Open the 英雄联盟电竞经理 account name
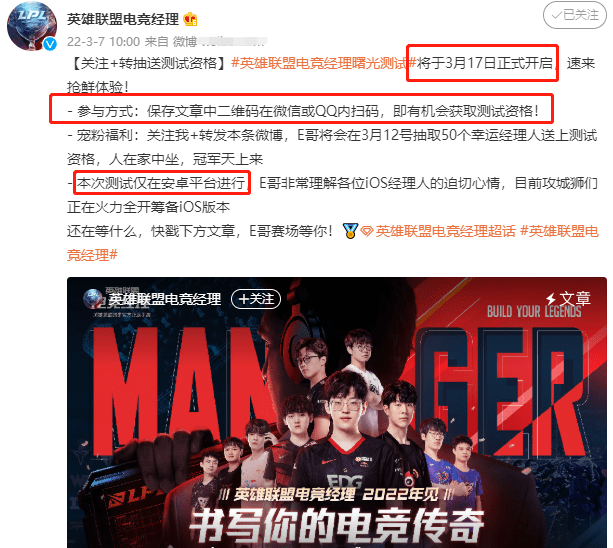This screenshot has width=613, height=548. pyautogui.click(x=123, y=19)
